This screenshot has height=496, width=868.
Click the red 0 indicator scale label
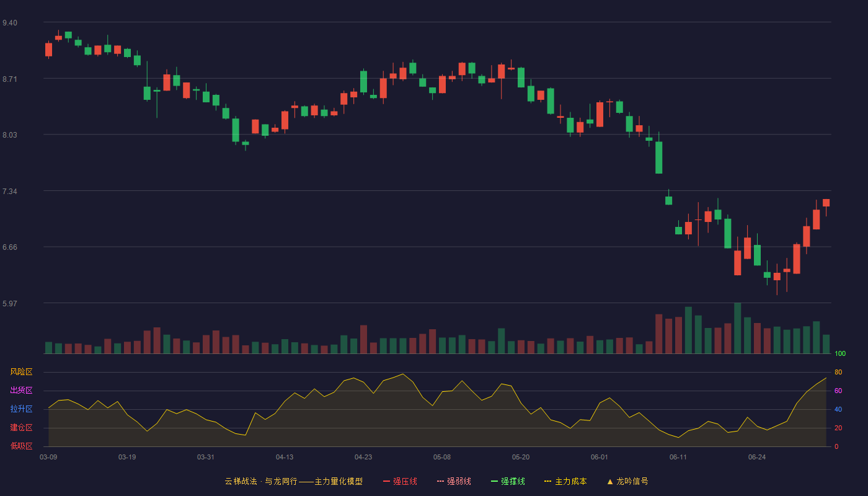point(836,446)
